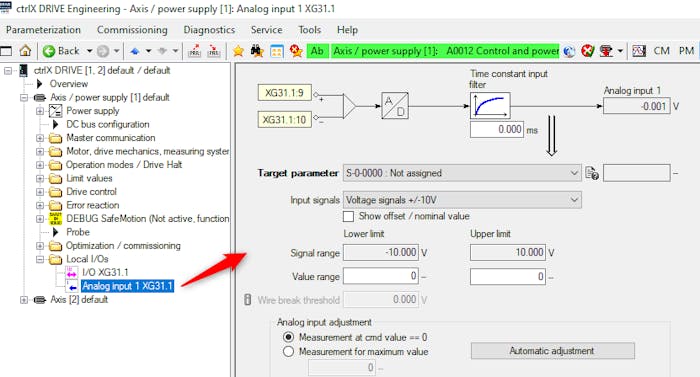Image resolution: width=700 pixels, height=377 pixels.
Task: Click the Signal range lower limit field
Action: pos(381,252)
